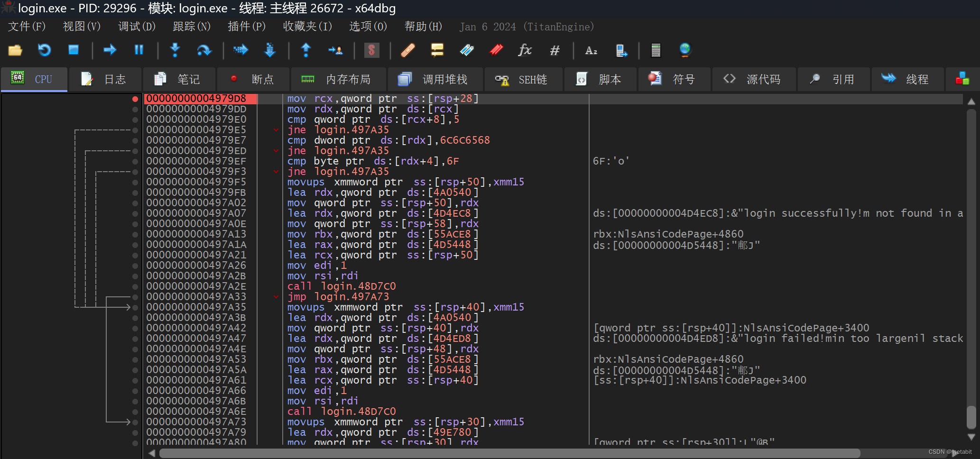
Task: Click the trace over icon
Action: (269, 50)
